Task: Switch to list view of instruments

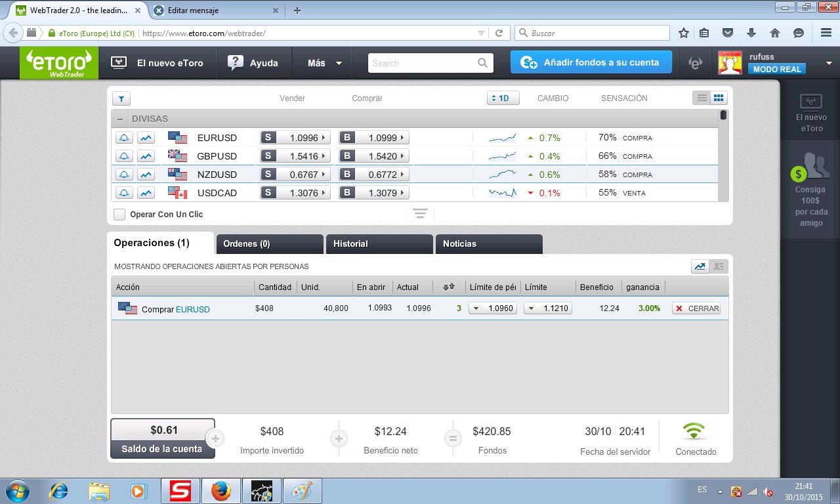Action: point(702,98)
